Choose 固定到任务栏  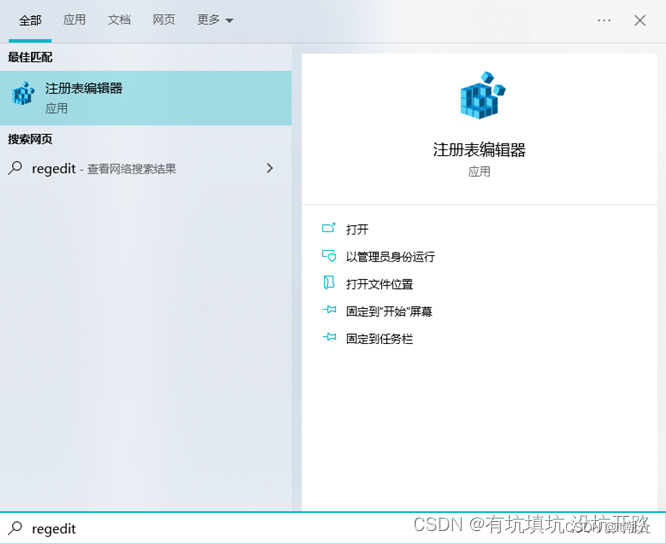[x=379, y=338]
